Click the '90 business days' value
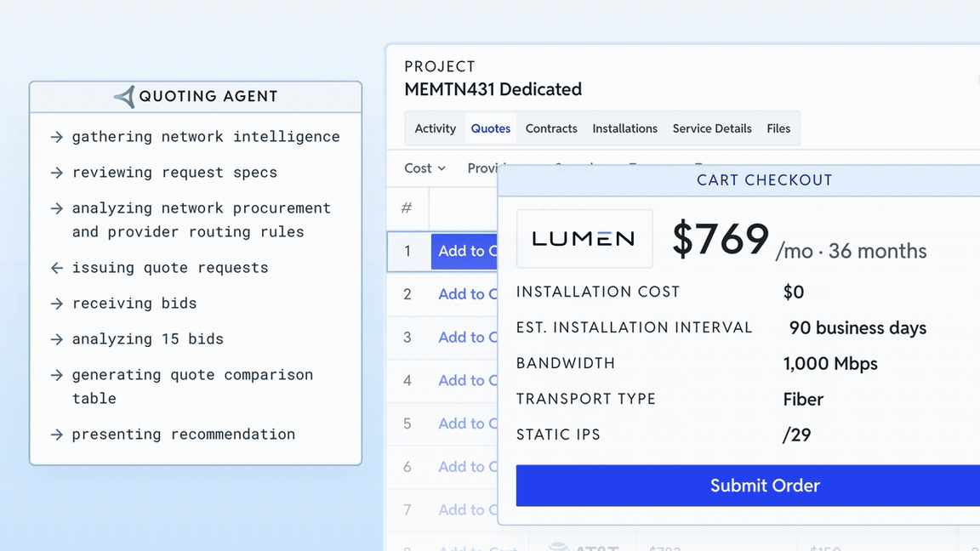This screenshot has width=980, height=551. [857, 328]
